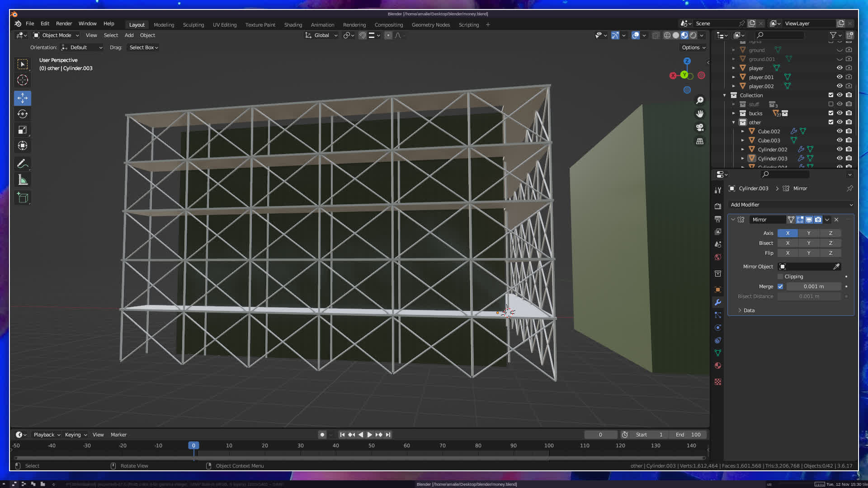Open the Render menu
This screenshot has width=868, height=488.
(x=64, y=23)
